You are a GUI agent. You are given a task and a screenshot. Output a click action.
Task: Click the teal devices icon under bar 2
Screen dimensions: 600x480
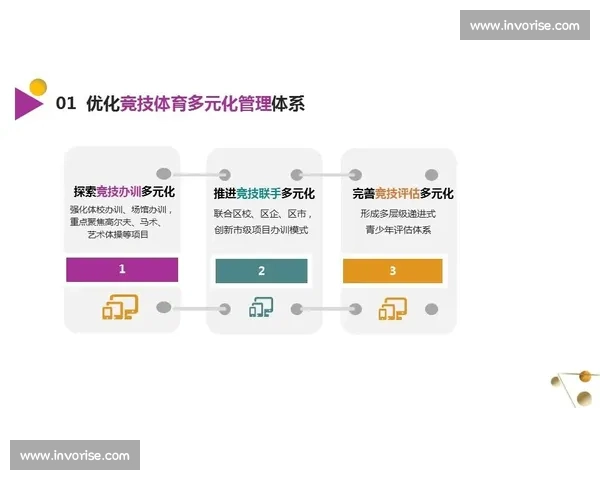click(261, 307)
